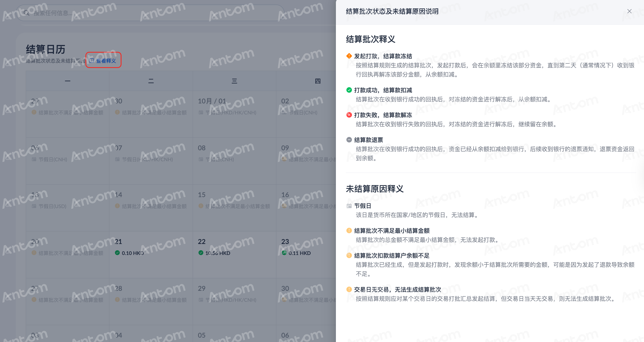This screenshot has width=644, height=342.
Task: Click holiday calendar icon on date 08
Action: 201,159
